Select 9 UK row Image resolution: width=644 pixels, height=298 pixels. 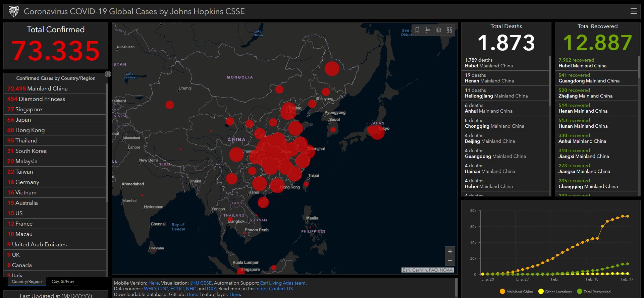(55, 255)
